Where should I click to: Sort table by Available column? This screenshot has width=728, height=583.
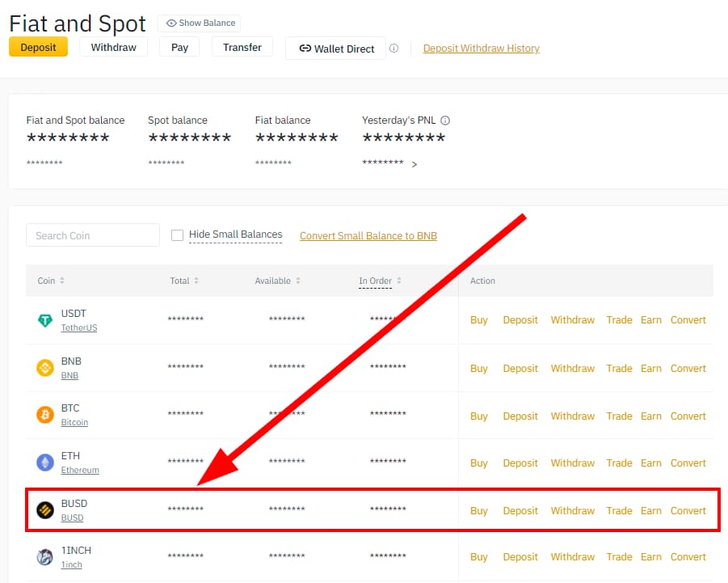coord(277,281)
